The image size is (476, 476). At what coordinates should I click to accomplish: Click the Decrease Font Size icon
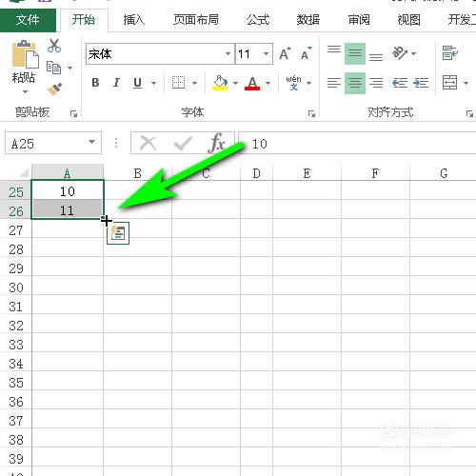(x=306, y=53)
